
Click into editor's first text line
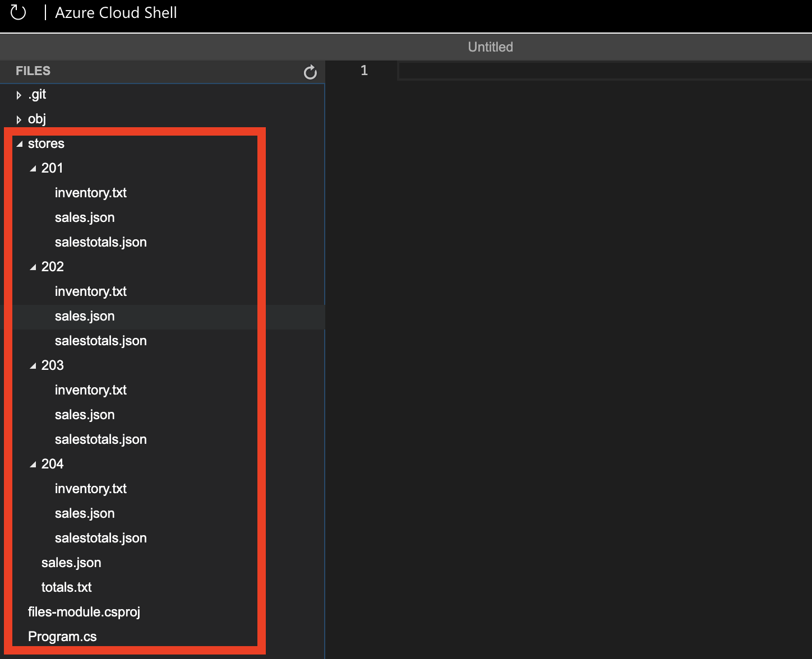pos(605,71)
